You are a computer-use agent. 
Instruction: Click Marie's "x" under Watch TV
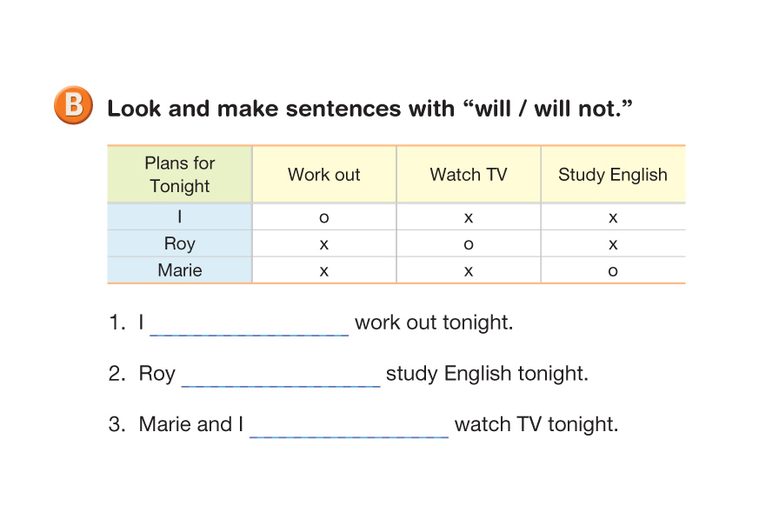point(468,271)
